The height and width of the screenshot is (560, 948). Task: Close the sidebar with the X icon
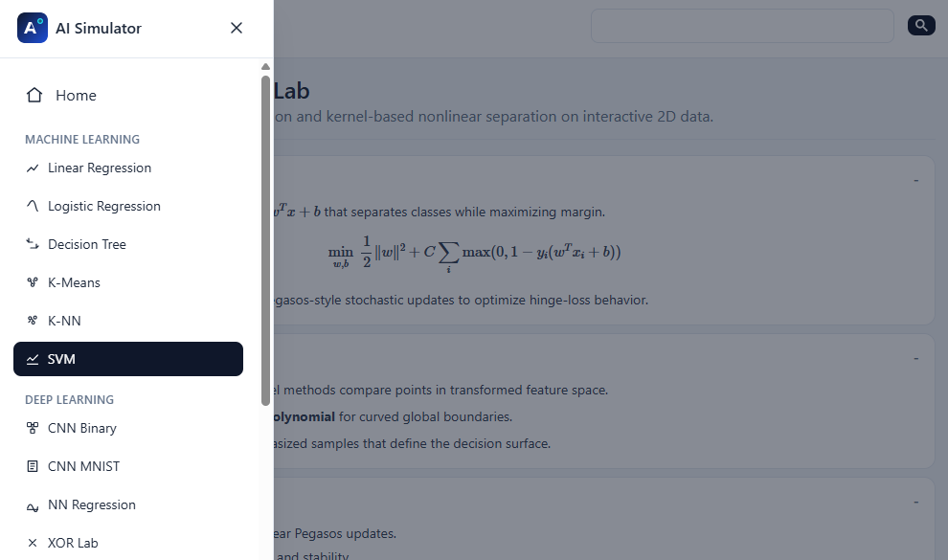click(x=237, y=28)
